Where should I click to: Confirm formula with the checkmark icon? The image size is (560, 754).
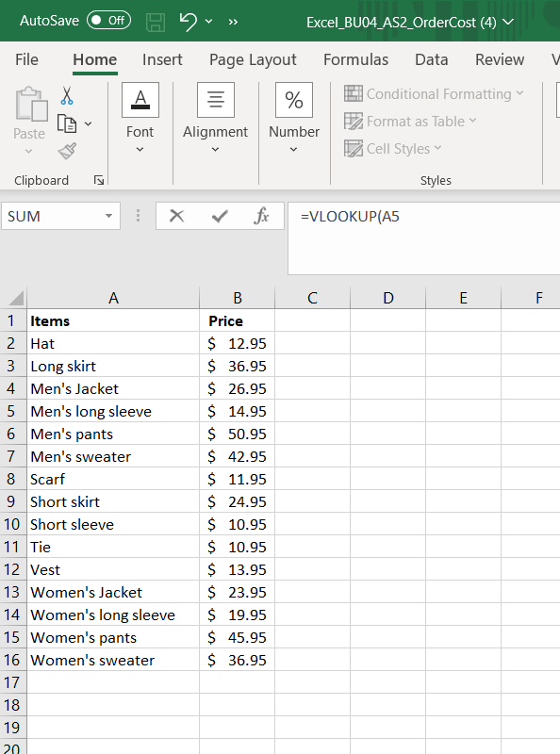(x=220, y=216)
